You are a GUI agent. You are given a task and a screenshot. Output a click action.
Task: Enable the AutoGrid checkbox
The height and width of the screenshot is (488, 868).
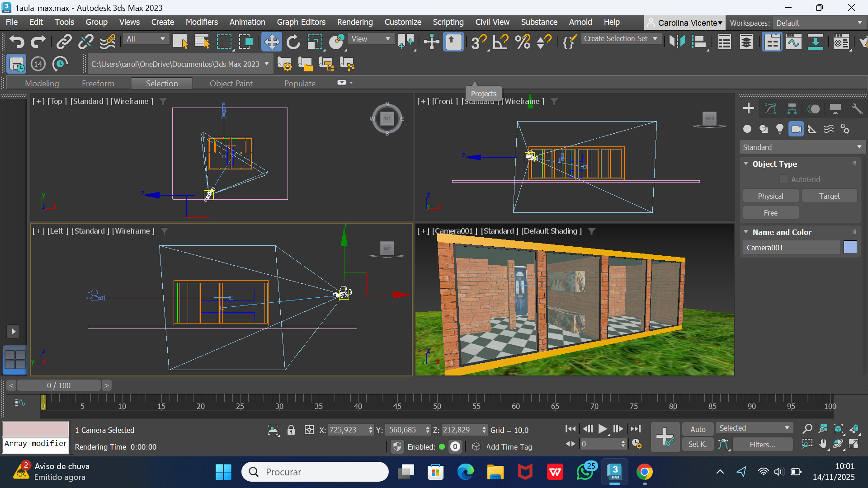point(784,179)
